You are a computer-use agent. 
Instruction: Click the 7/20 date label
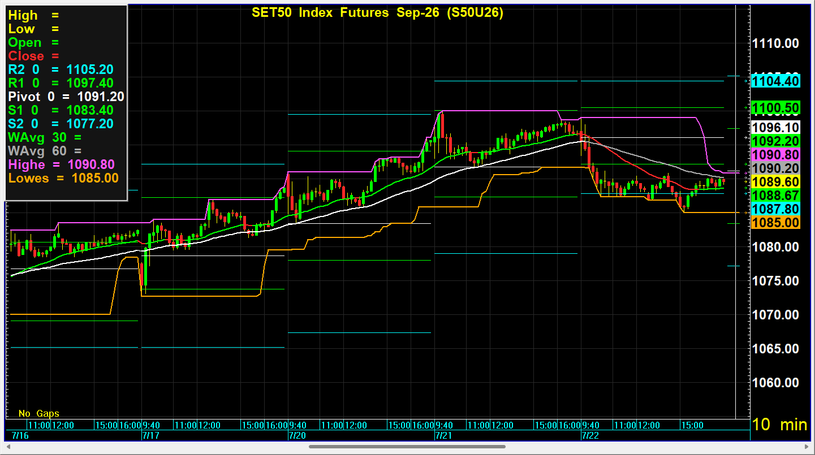297,436
